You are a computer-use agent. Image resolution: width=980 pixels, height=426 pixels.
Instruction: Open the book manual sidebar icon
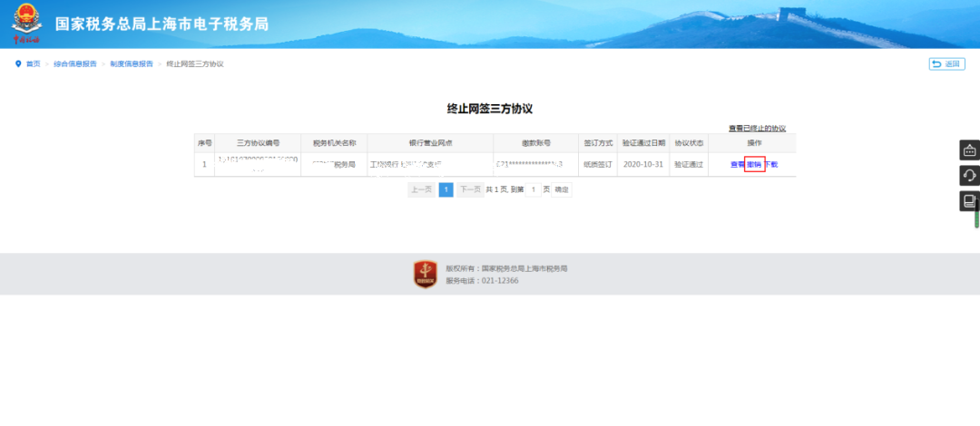(x=969, y=201)
